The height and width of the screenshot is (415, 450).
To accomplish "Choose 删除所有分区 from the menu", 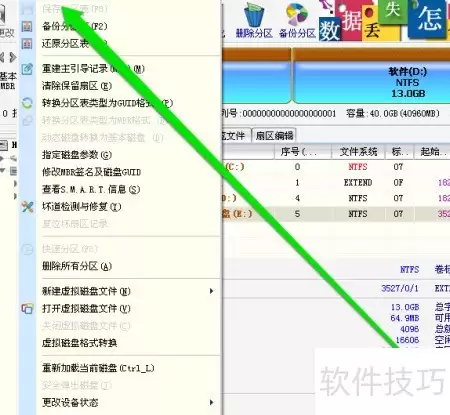I will click(x=76, y=266).
